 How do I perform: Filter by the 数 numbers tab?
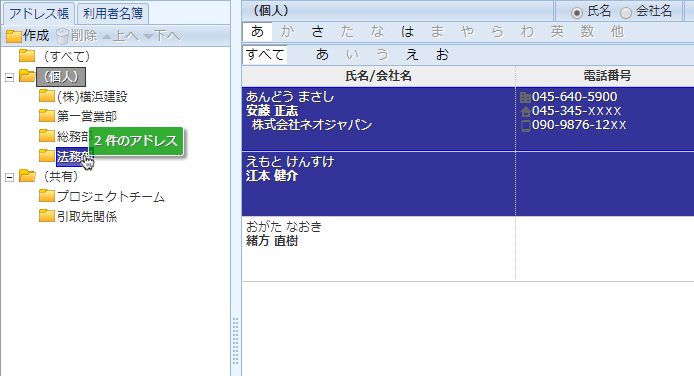coord(587,31)
